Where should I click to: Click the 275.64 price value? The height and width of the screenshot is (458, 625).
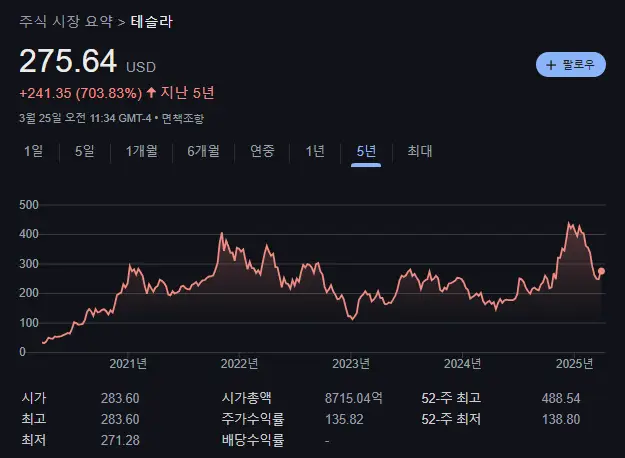coord(68,61)
